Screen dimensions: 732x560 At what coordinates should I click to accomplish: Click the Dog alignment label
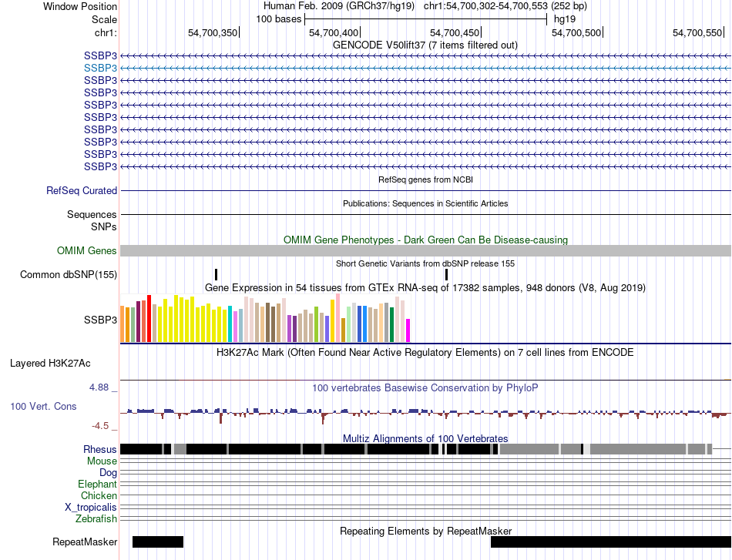[x=108, y=473]
